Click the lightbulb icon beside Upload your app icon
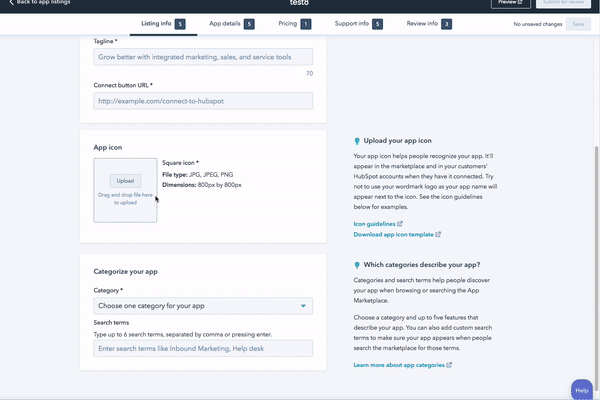Image resolution: width=600 pixels, height=400 pixels. (345, 141)
